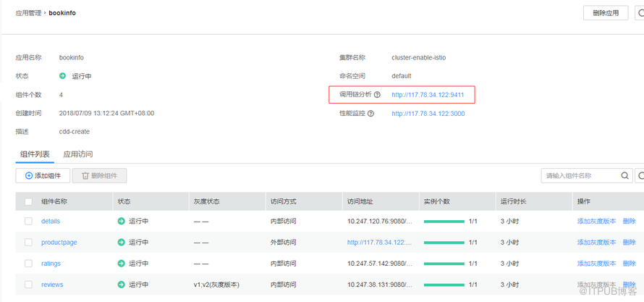Tick the reviews component checkbox

point(28,285)
